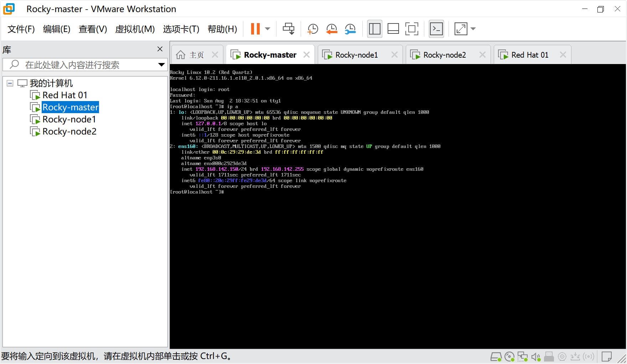Switch to the 主页 home tab
Screen dimensions: 627x364
197,55
